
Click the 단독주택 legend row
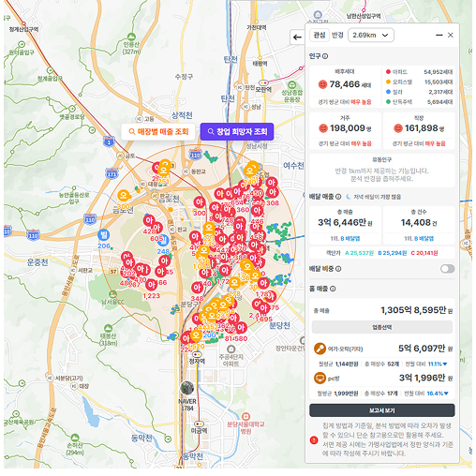pos(419,102)
